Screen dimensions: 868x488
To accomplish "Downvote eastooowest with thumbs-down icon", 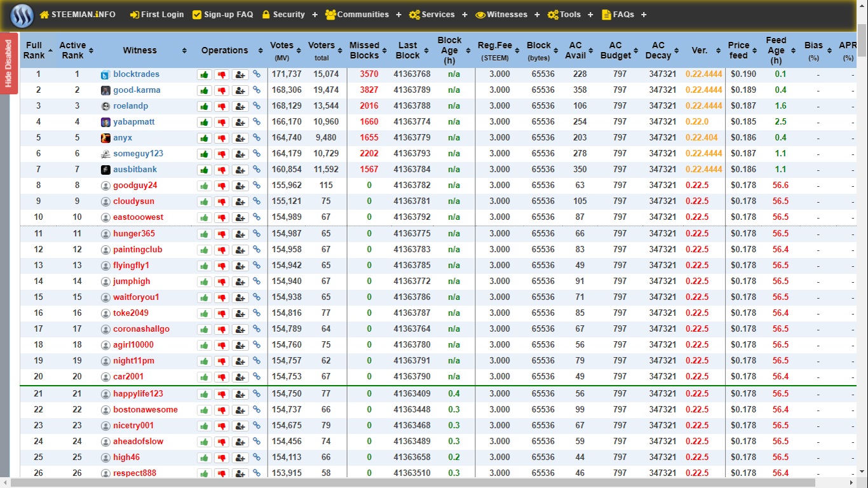I will (222, 218).
